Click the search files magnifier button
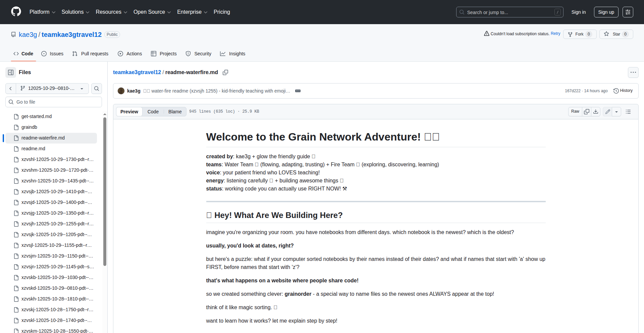The height and width of the screenshot is (333, 644). (x=97, y=89)
